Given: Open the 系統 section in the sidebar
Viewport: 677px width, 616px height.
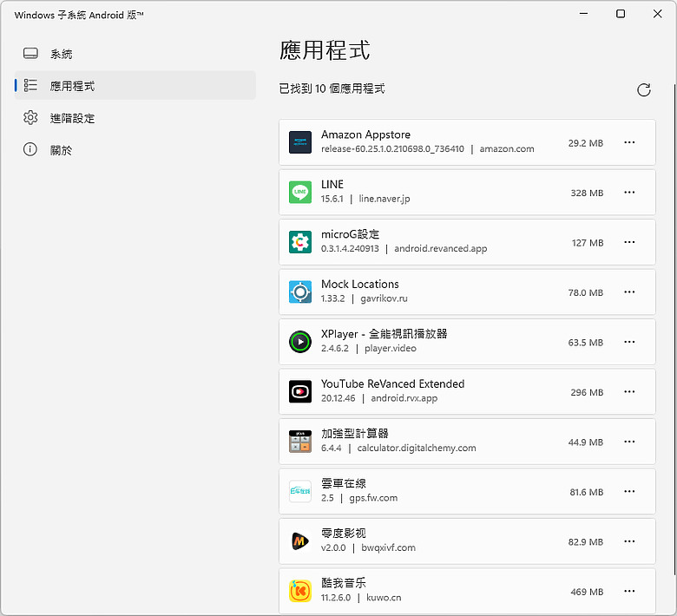Looking at the screenshot, I should pos(135,54).
